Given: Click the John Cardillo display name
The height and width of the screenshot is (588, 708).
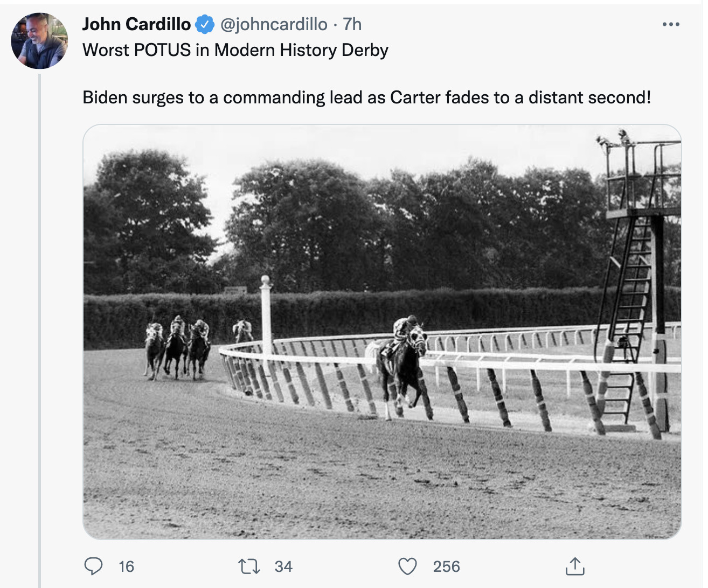Looking at the screenshot, I should point(136,24).
